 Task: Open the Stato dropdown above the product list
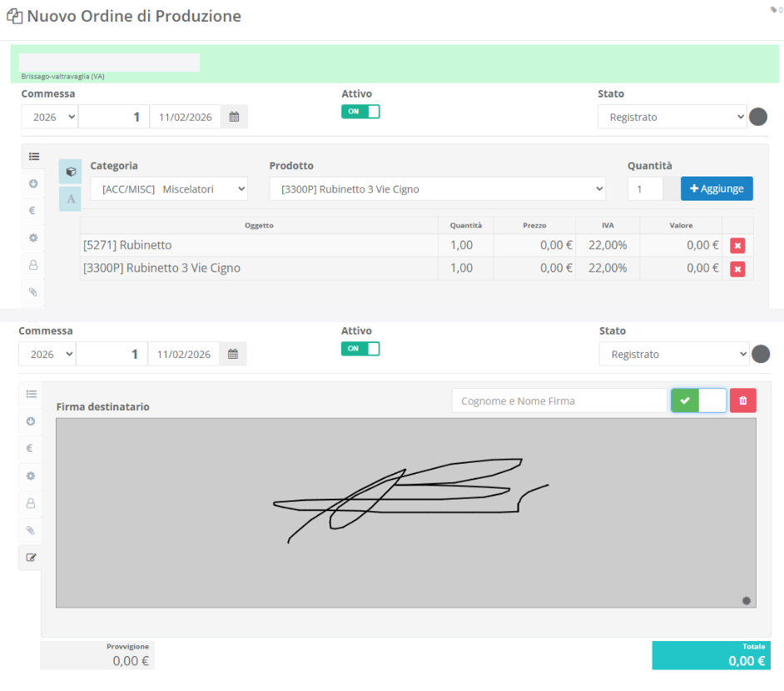[672, 117]
